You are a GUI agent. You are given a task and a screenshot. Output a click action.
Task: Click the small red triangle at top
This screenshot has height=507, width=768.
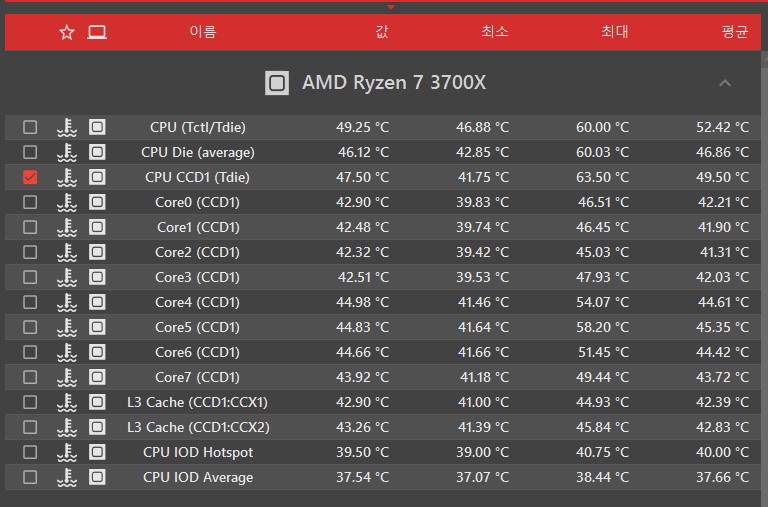point(390,7)
